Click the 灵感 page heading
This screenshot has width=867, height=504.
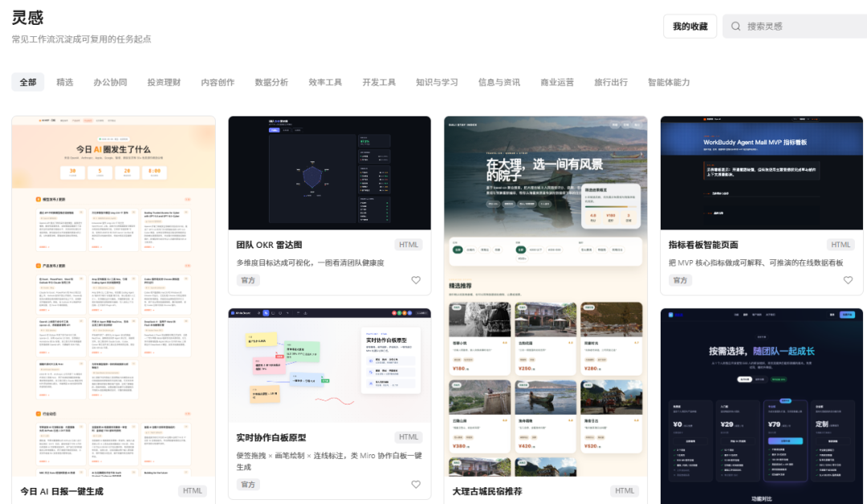tap(27, 18)
